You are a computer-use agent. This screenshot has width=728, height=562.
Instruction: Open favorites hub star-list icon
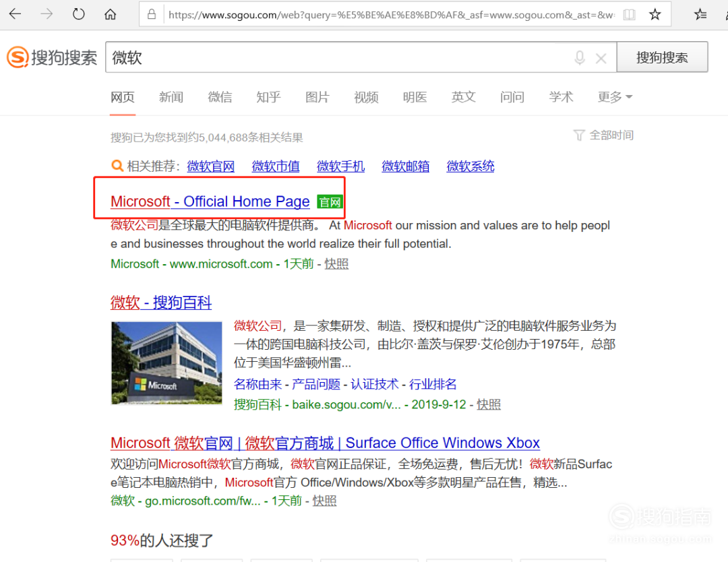tap(700, 14)
